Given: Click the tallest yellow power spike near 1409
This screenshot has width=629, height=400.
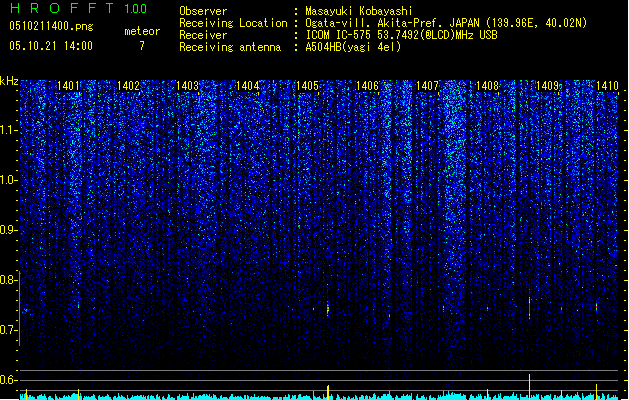Looking at the screenshot, I should 530,387.
